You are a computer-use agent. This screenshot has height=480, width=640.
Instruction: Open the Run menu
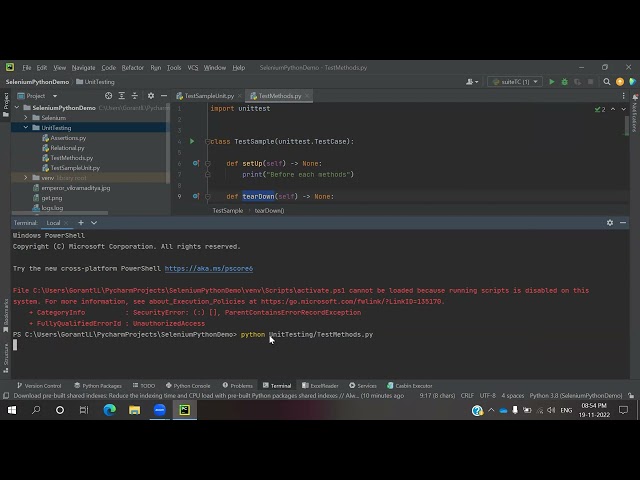(156, 68)
